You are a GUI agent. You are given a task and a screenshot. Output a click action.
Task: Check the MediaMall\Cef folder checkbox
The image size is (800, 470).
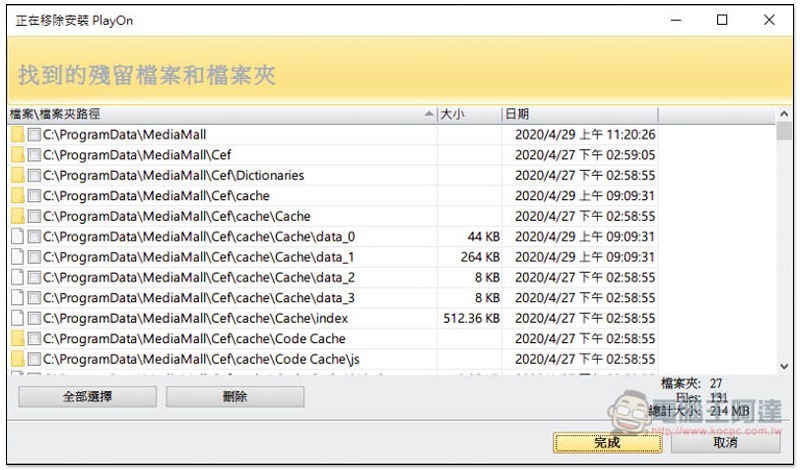[34, 155]
